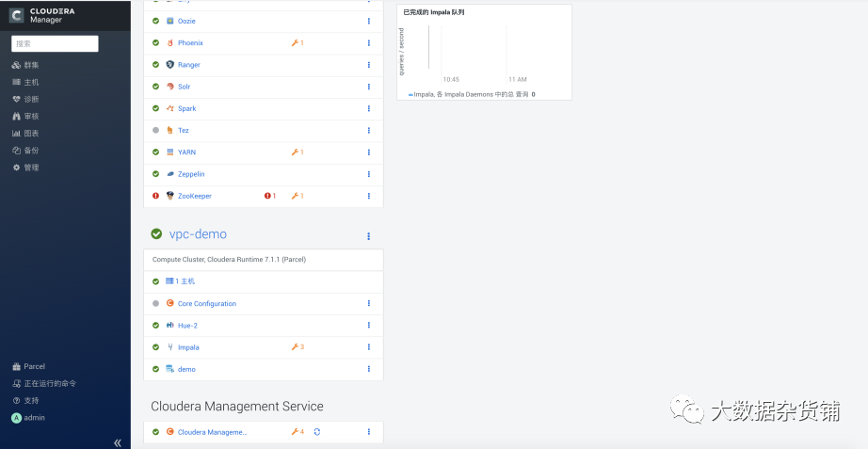Open the vpc-demo cluster actions menu
Image resolution: width=868 pixels, height=449 pixels.
[369, 236]
